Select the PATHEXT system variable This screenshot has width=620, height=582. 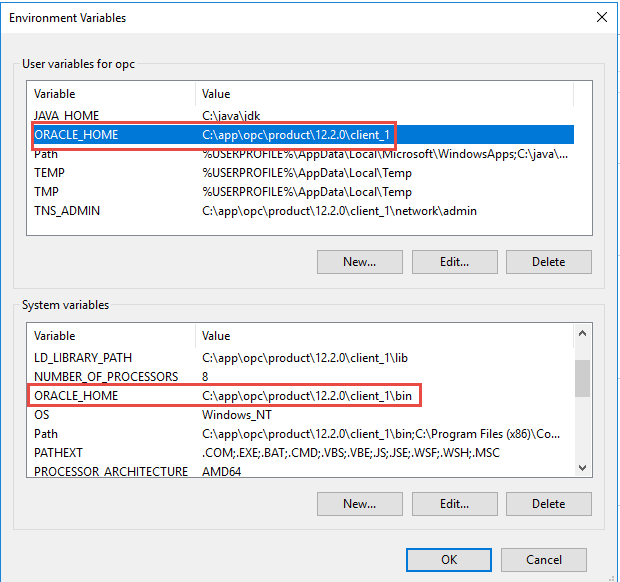click(x=59, y=453)
